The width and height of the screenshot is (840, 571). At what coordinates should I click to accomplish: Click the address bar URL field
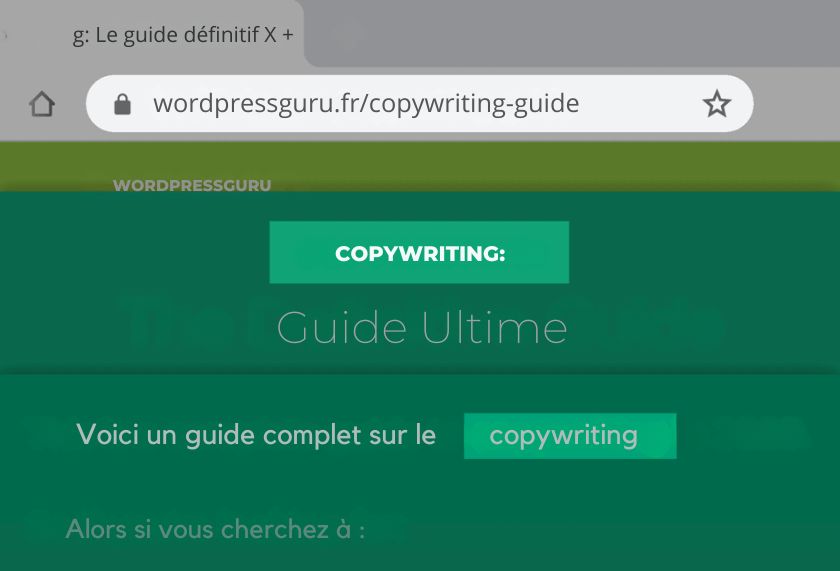(419, 104)
